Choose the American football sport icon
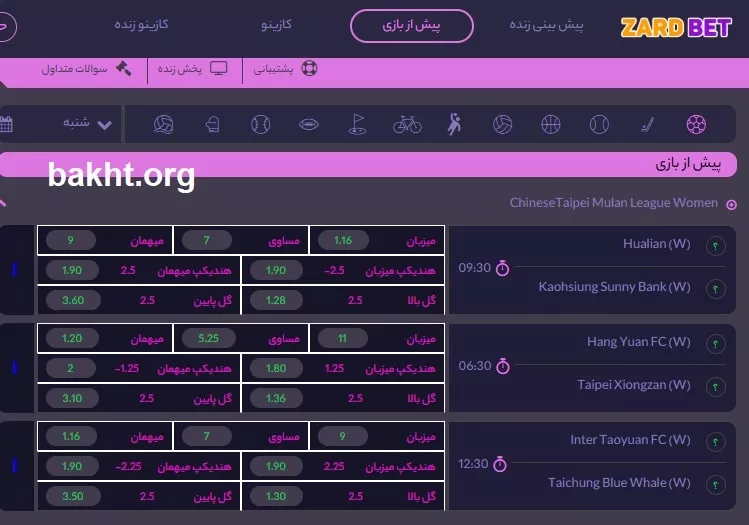The height and width of the screenshot is (525, 749). [309, 125]
